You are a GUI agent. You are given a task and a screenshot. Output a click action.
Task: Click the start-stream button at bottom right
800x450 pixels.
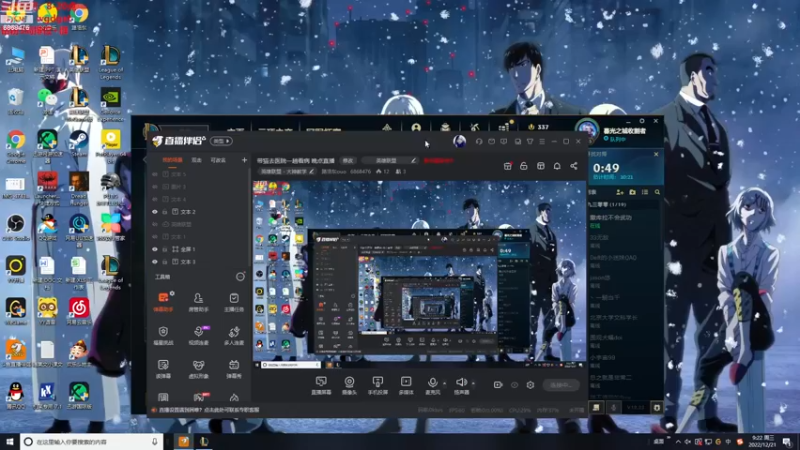tap(561, 385)
